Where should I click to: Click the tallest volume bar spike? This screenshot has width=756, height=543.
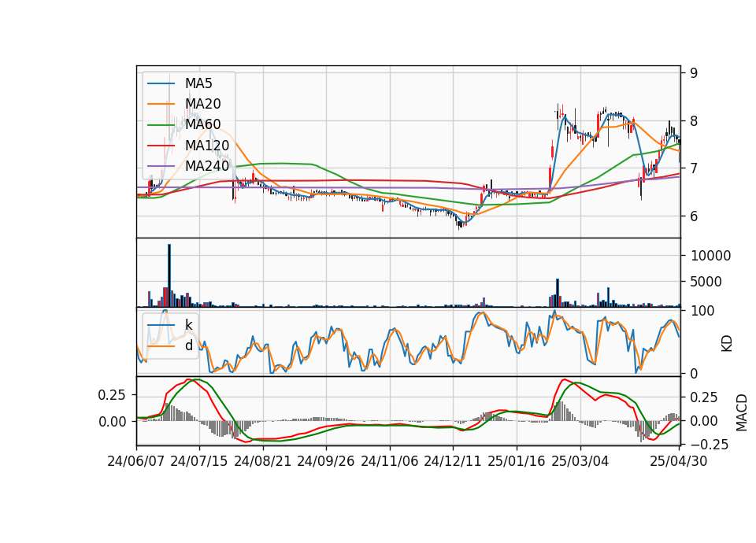point(169,275)
